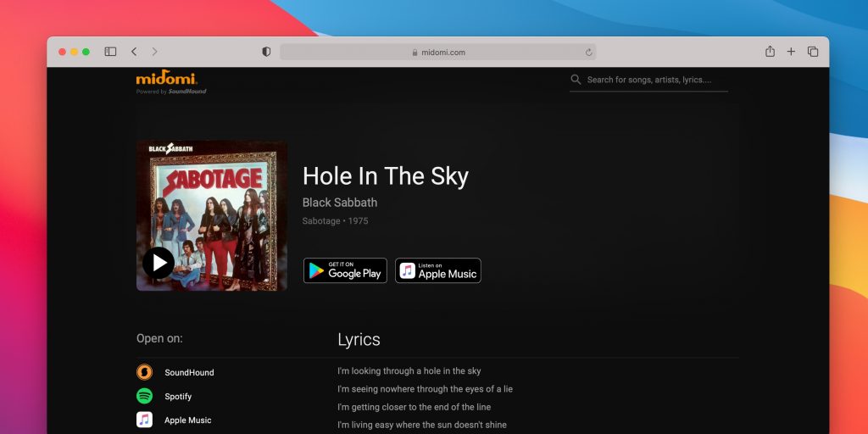Click the Apple Music icon under Open on
This screenshot has width=868, height=434.
tap(144, 420)
